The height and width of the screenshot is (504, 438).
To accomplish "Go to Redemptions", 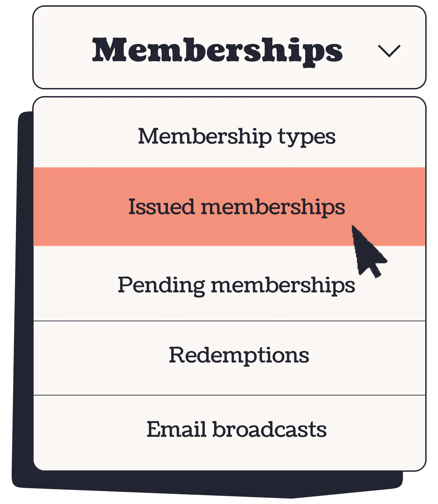I will tap(238, 355).
